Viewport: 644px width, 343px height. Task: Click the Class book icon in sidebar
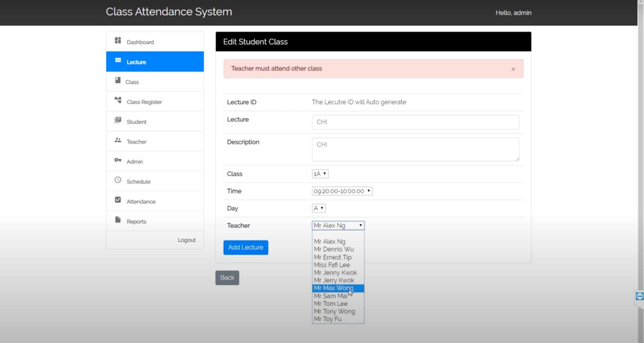point(118,80)
